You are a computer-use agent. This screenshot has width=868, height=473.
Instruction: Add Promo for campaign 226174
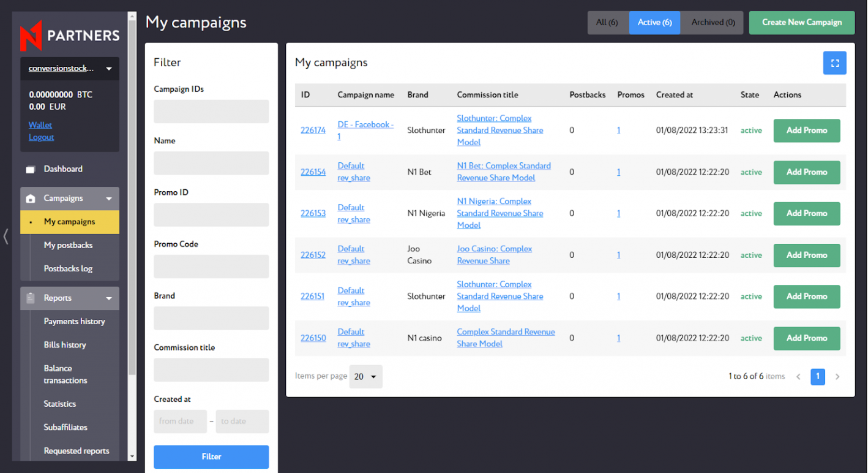807,131
